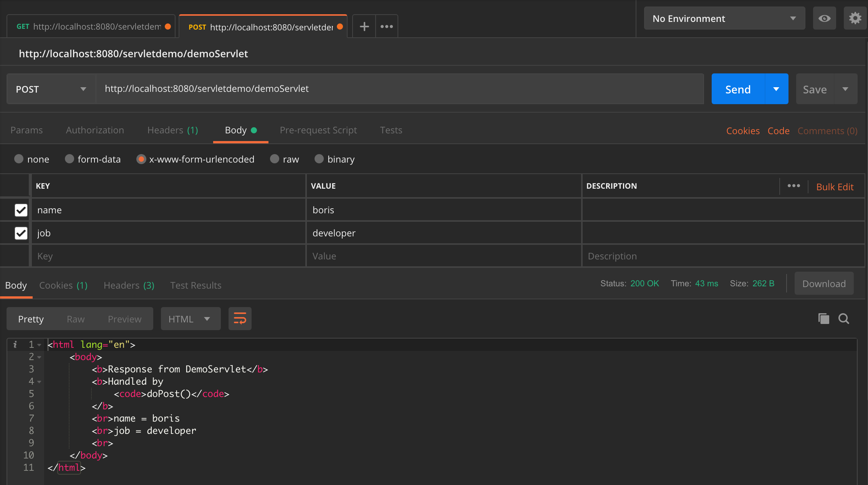Open the three-dot options in key-value table
Image resolution: width=868 pixels, height=485 pixels.
(x=793, y=186)
